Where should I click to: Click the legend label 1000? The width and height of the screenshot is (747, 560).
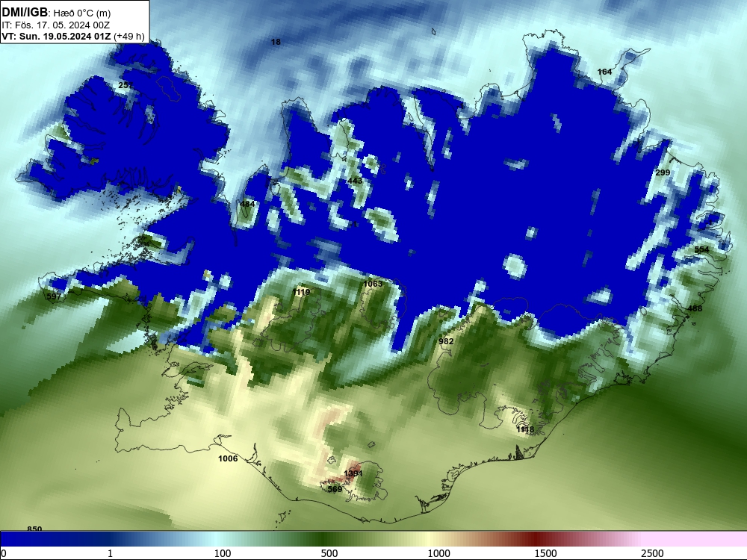tap(438, 553)
